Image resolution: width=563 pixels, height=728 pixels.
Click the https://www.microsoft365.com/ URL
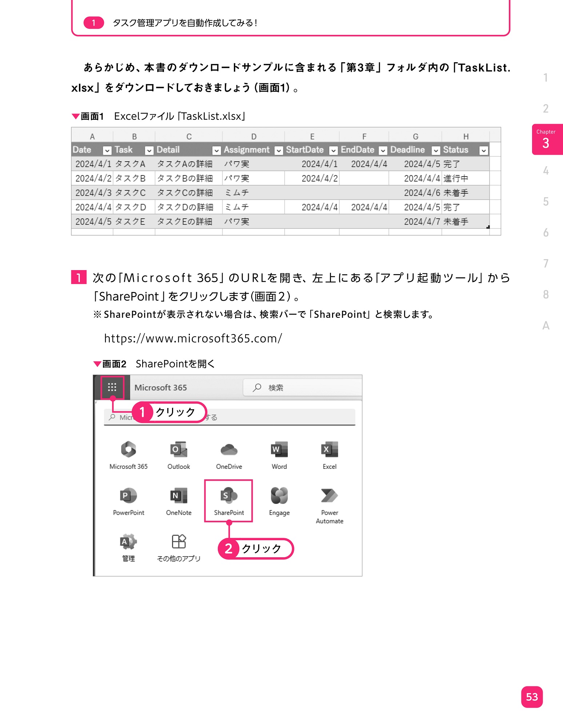[x=193, y=339]
